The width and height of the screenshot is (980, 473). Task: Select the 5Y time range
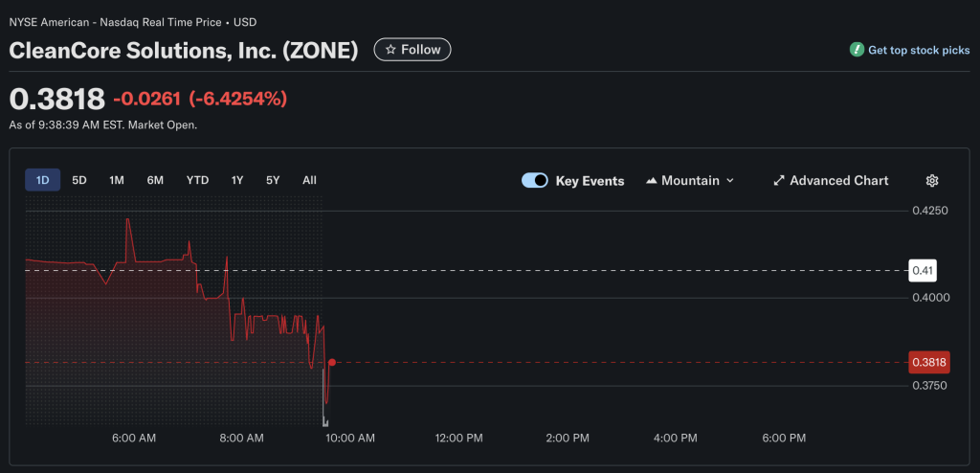pyautogui.click(x=273, y=180)
